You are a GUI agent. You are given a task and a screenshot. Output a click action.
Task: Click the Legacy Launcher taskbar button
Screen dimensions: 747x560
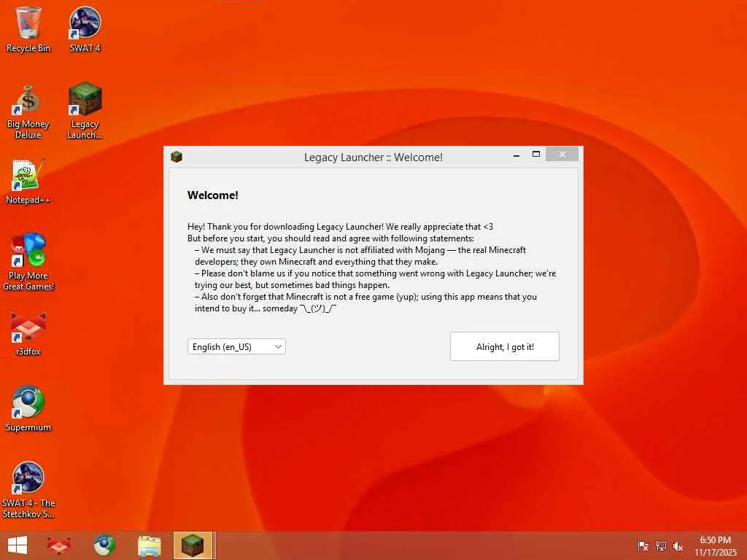(x=193, y=545)
